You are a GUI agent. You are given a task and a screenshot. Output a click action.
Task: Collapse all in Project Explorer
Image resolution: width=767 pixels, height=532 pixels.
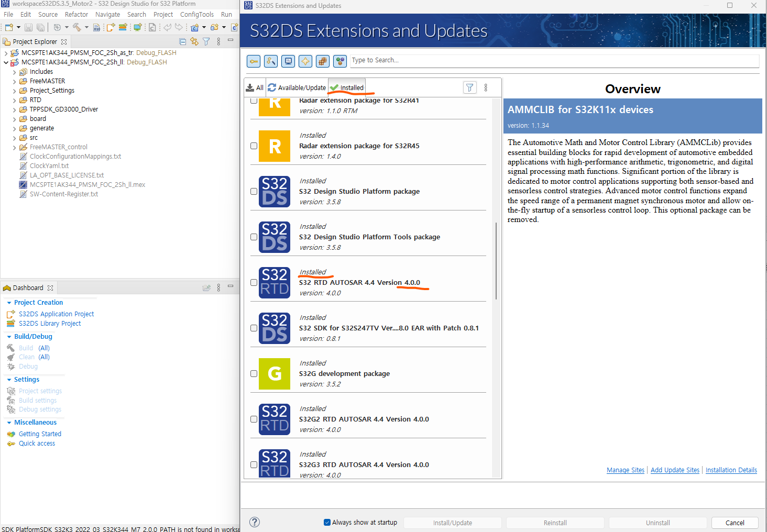[x=183, y=41]
